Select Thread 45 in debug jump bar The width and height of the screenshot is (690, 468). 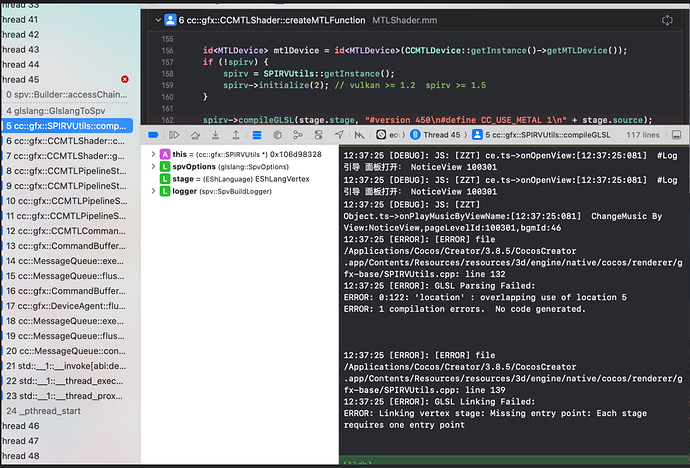(436, 135)
